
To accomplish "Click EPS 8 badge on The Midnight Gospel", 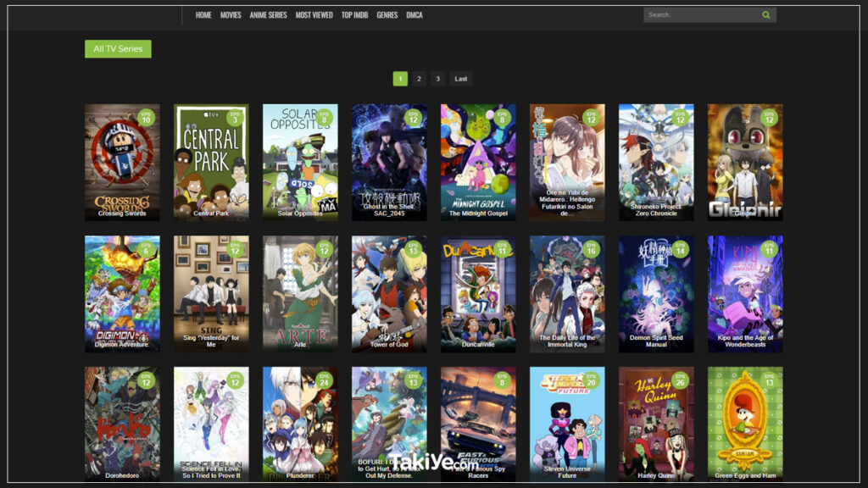I will [x=502, y=118].
